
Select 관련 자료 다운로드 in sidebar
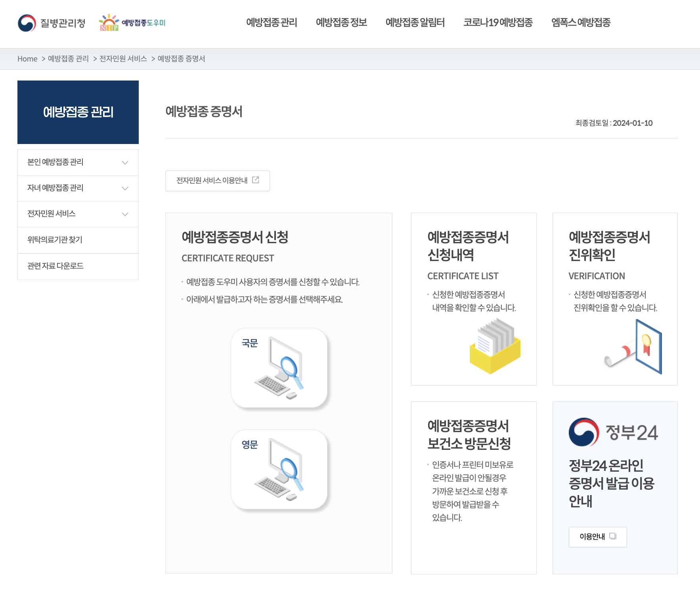click(x=78, y=267)
